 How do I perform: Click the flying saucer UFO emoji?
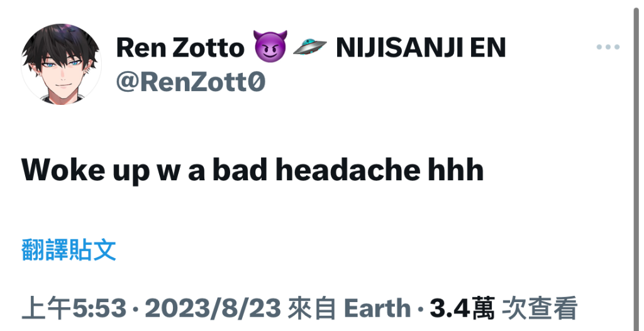coord(309,46)
